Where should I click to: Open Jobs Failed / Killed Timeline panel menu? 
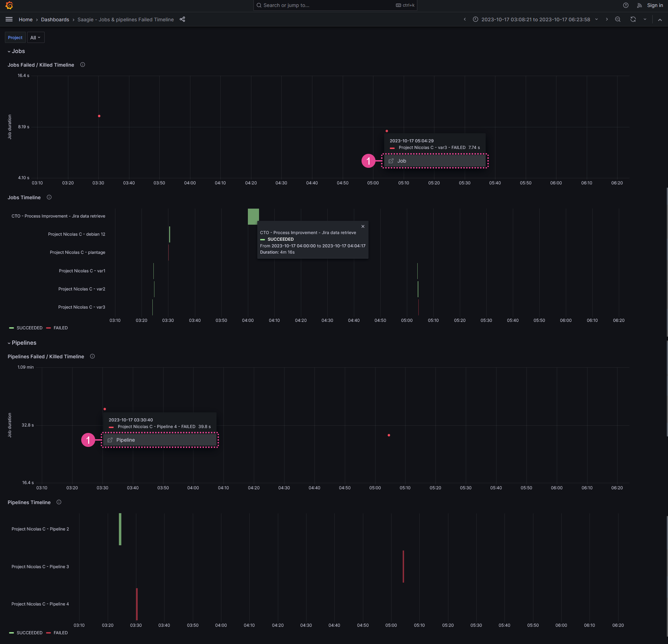click(41, 65)
